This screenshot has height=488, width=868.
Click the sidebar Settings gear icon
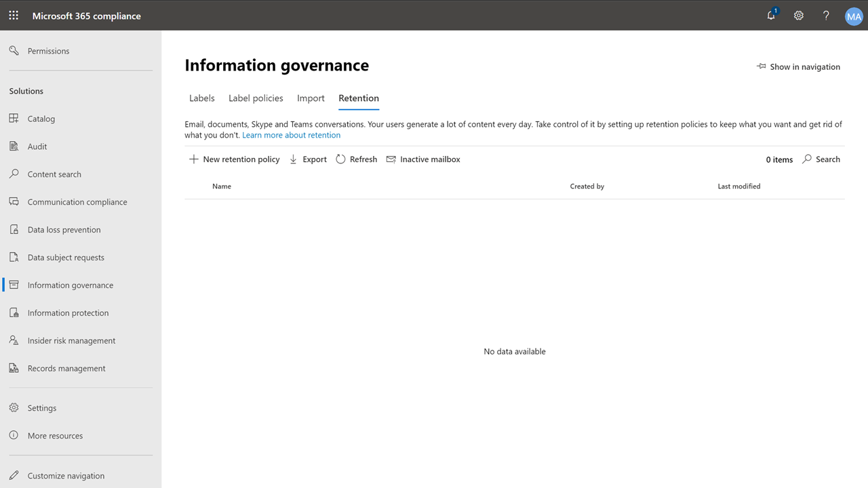coord(14,408)
